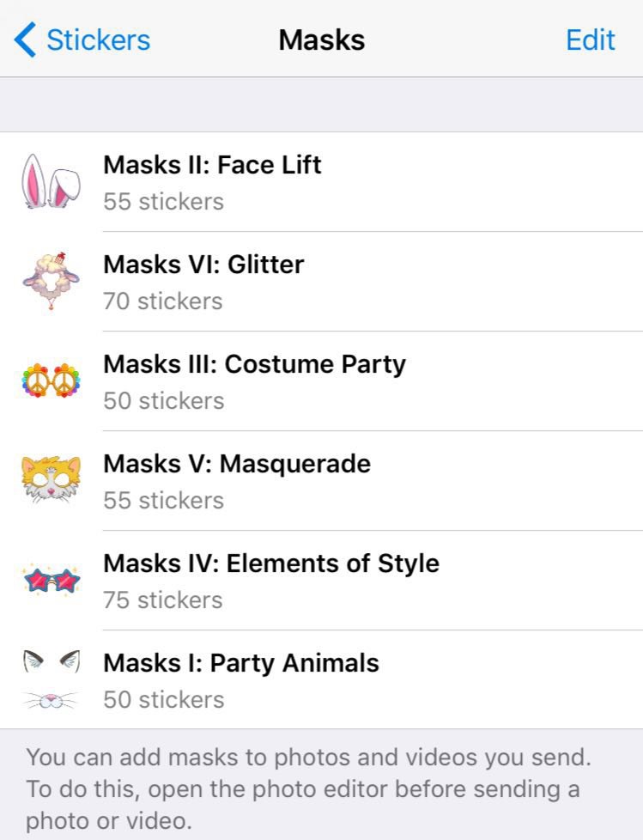
Task: Open Masks II: Face Lift pack
Action: pos(212,164)
